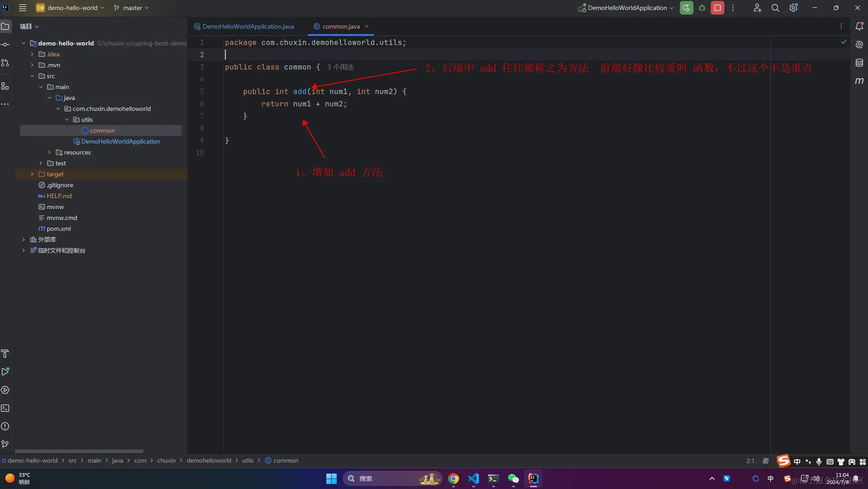Open the Git tool window

click(x=5, y=444)
